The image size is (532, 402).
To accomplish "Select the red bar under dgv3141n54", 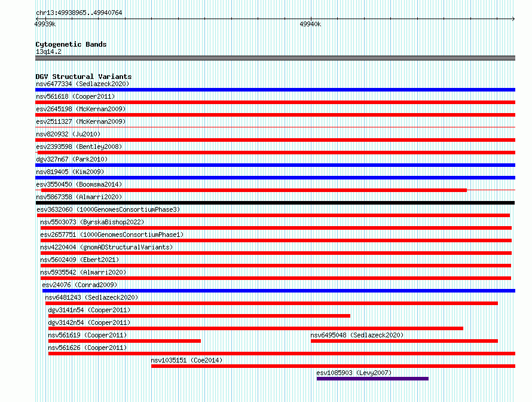I will (x=199, y=316).
